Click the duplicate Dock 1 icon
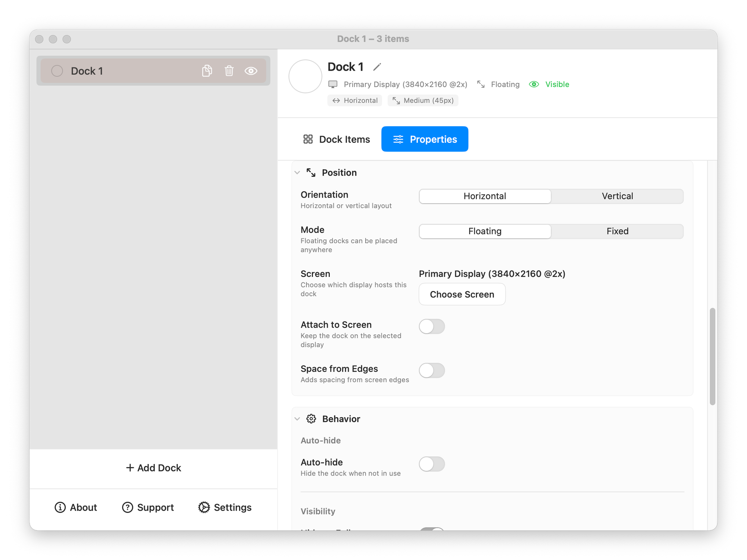 [207, 71]
